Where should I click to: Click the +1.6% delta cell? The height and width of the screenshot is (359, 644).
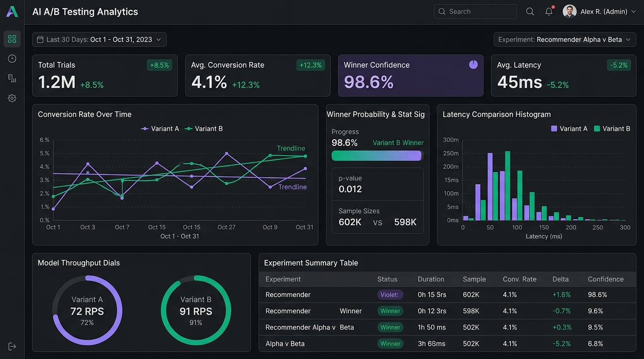point(562,294)
